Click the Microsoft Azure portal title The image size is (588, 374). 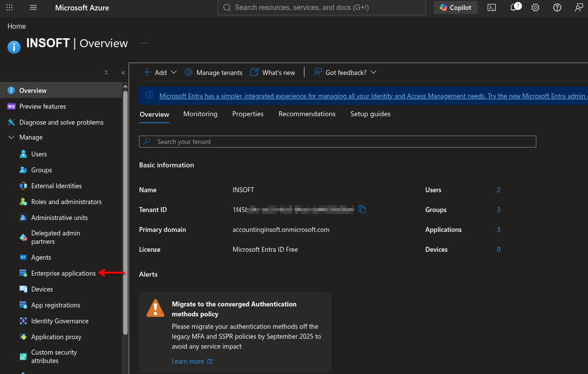pyautogui.click(x=82, y=7)
